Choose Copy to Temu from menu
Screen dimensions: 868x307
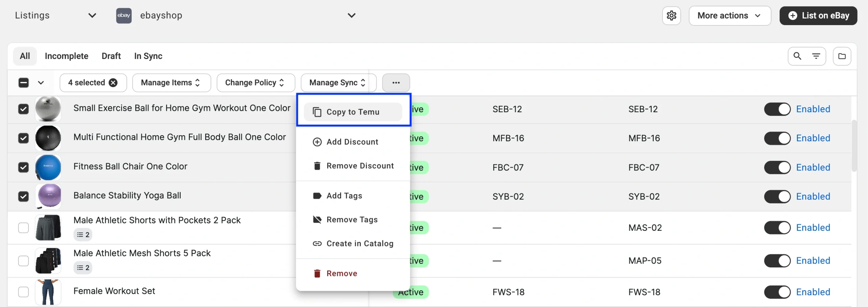point(353,112)
